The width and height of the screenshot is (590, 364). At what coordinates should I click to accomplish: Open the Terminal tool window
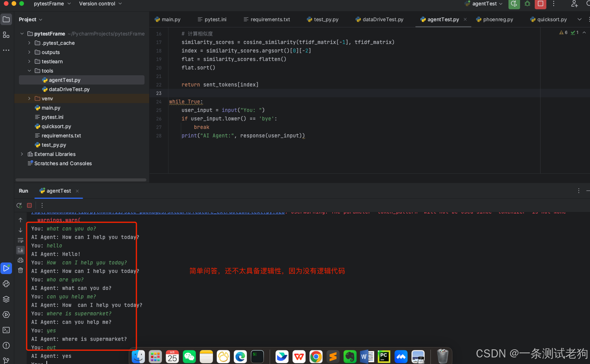click(6, 330)
